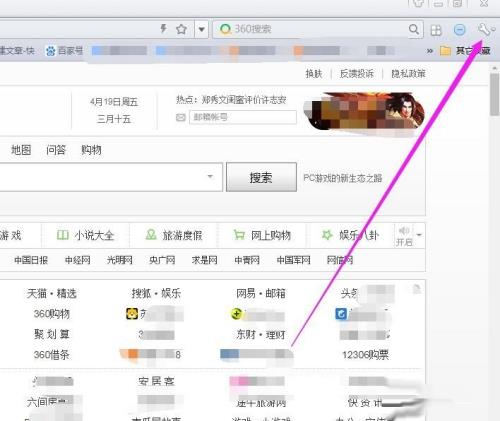Open the 光明网 link
Image resolution: width=500 pixels, height=421 pixels.
[120, 260]
